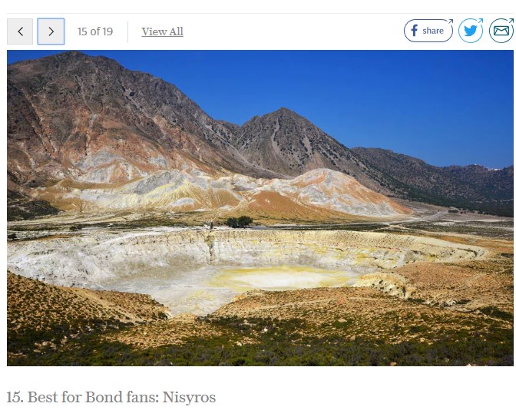The image size is (516, 420).
Task: Click the second pointed mountain peak
Action: click(283, 112)
